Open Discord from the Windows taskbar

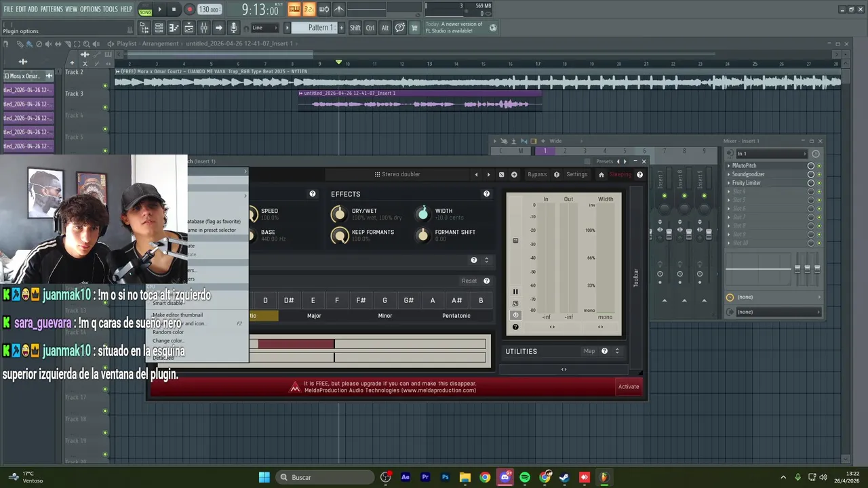[505, 477]
